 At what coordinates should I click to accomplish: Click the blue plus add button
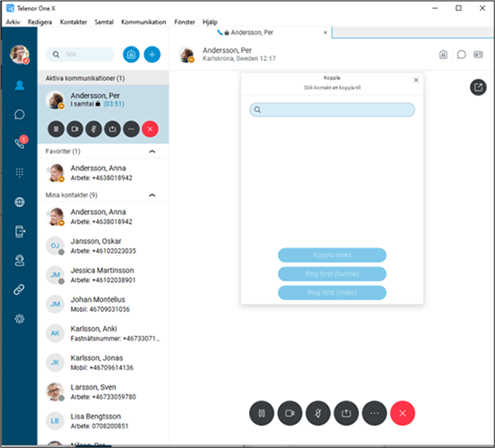pyautogui.click(x=152, y=55)
